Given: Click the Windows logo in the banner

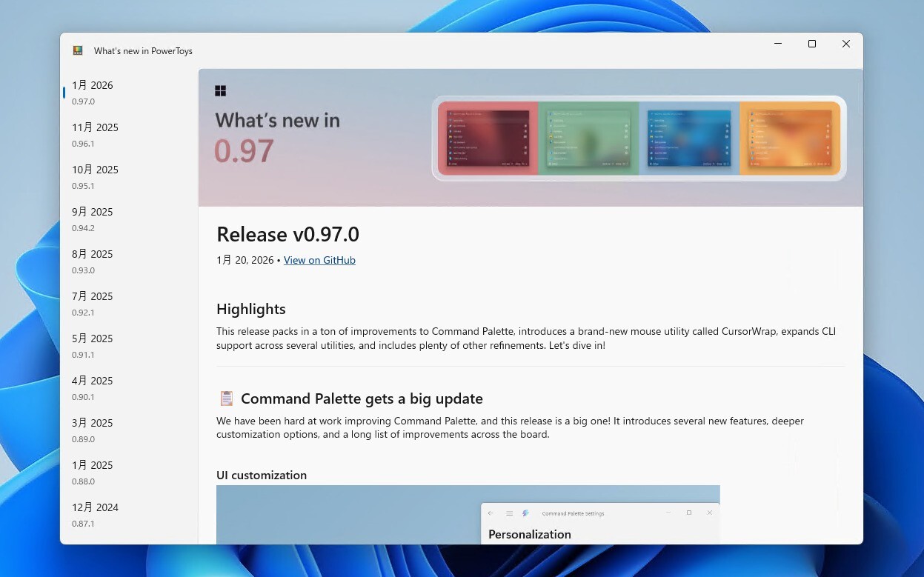Looking at the screenshot, I should click(220, 90).
